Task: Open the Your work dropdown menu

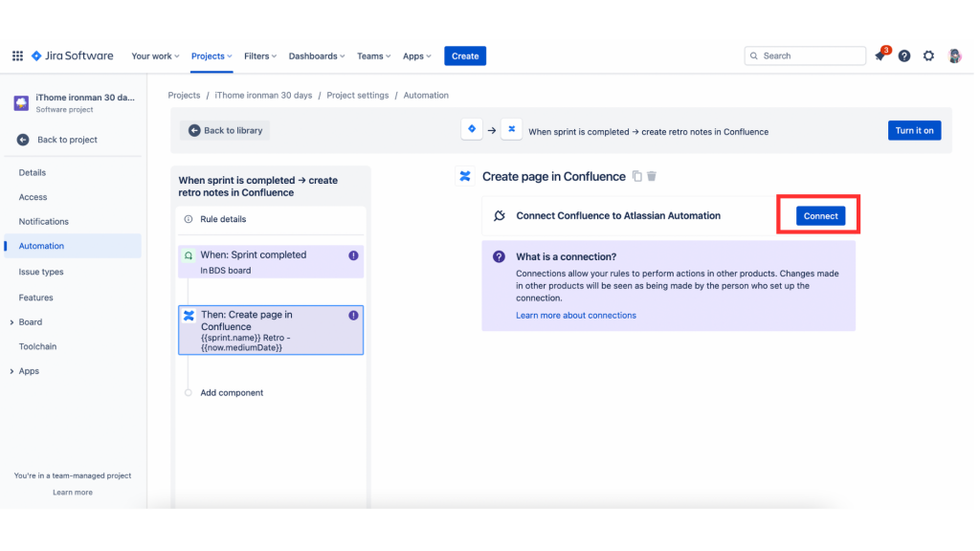Action: click(x=156, y=56)
